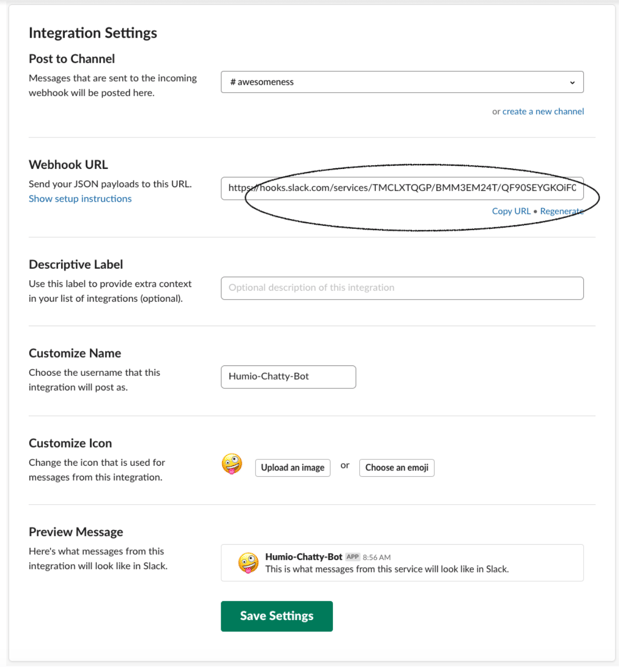Select the Humio-Chatty-Bot name input
The width and height of the screenshot is (619, 667).
coord(288,377)
